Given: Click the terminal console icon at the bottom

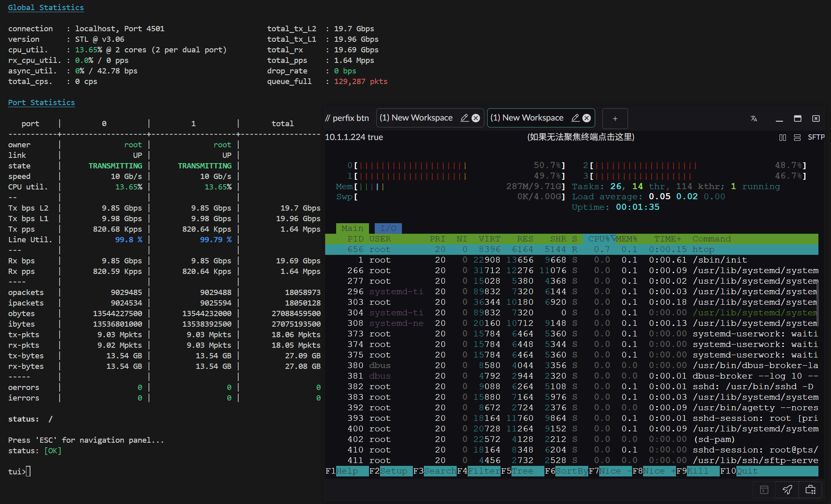Looking at the screenshot, I should click(764, 490).
